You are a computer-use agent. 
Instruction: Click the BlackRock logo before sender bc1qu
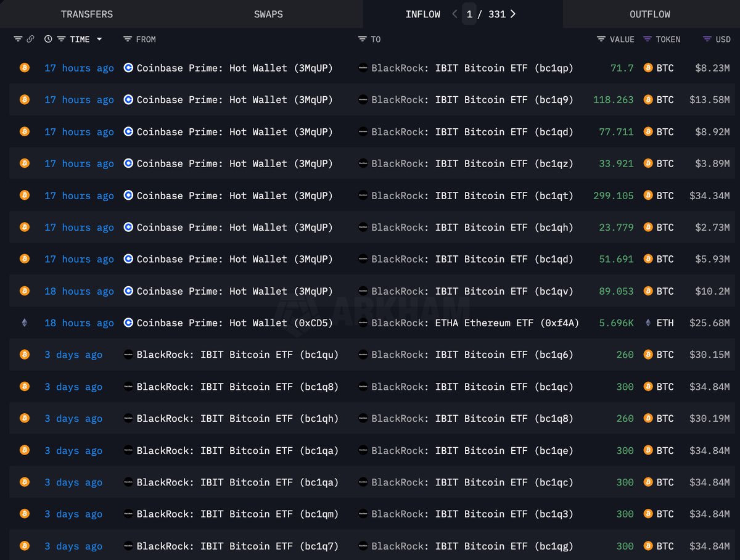(128, 355)
